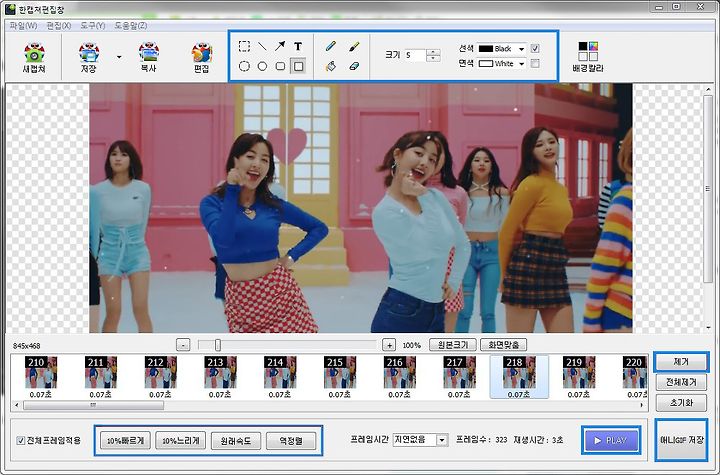Click the 화면맞춤 fit to screen button
This screenshot has height=475, width=720.
pyautogui.click(x=503, y=345)
